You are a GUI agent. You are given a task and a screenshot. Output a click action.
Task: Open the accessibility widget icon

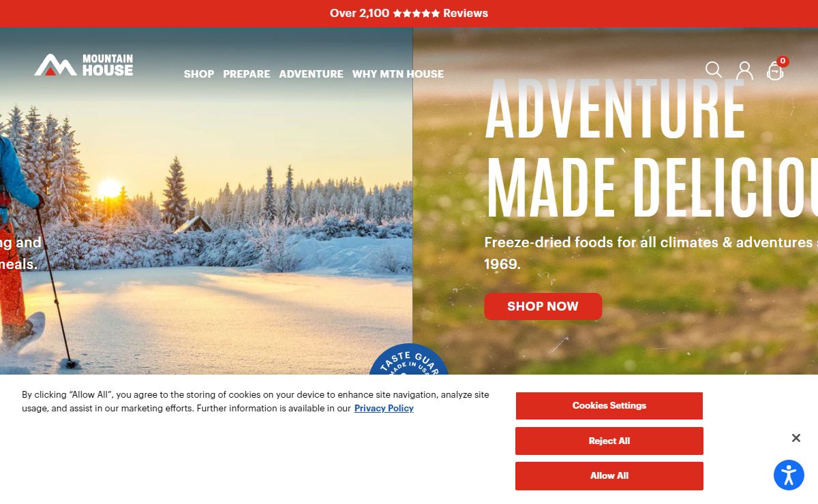click(789, 475)
